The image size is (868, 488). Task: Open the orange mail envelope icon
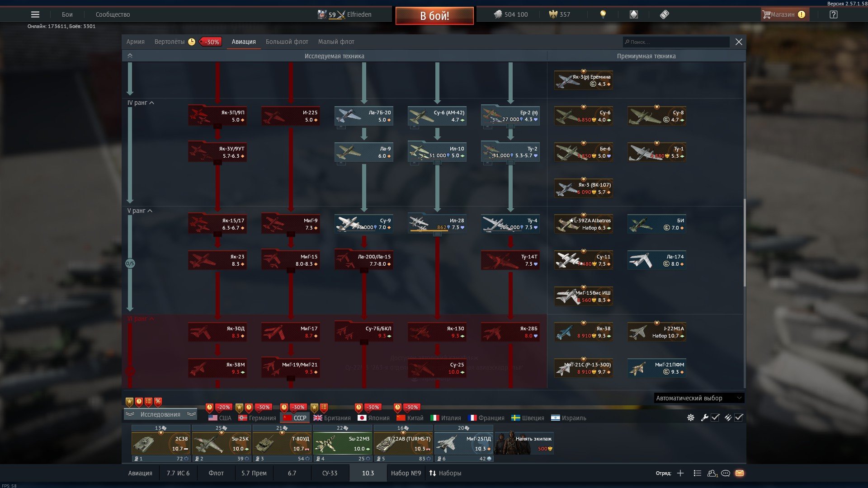point(740,473)
